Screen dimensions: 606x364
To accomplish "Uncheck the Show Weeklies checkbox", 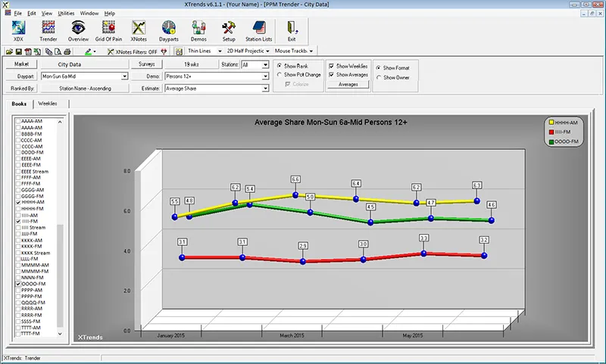I will tap(332, 66).
